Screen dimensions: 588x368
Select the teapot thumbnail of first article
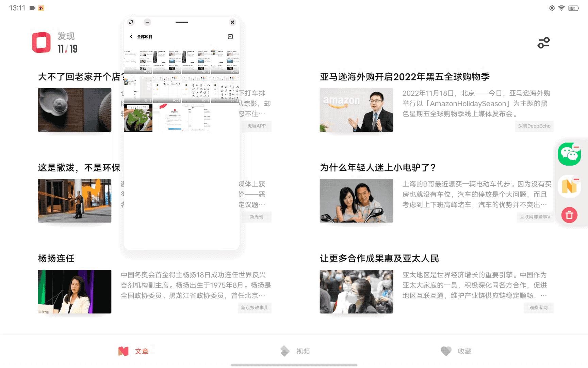coord(75,110)
